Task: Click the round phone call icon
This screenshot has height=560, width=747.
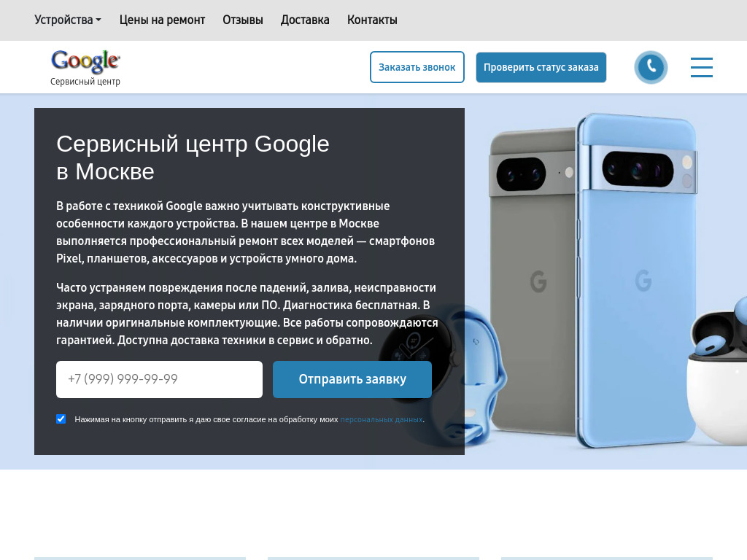Action: [x=651, y=67]
